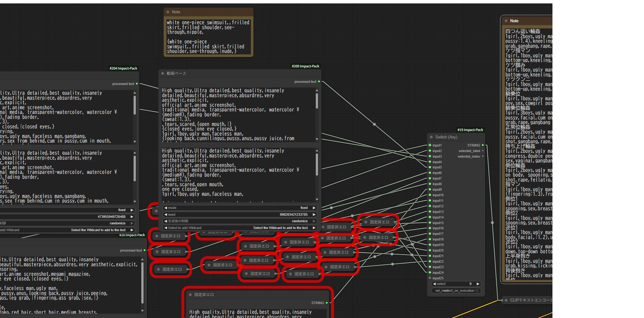
Task: Collapse the 動画ベース node via its title dot
Action: [162, 74]
